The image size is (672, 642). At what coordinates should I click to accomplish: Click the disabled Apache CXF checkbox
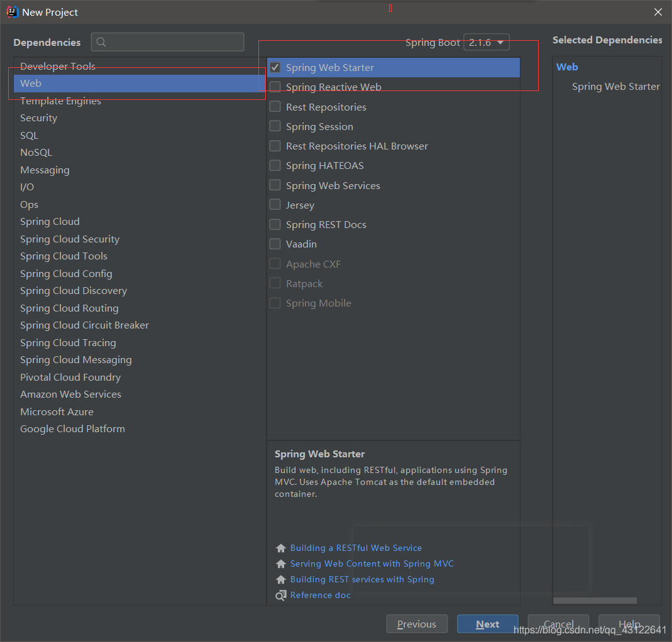tap(275, 264)
